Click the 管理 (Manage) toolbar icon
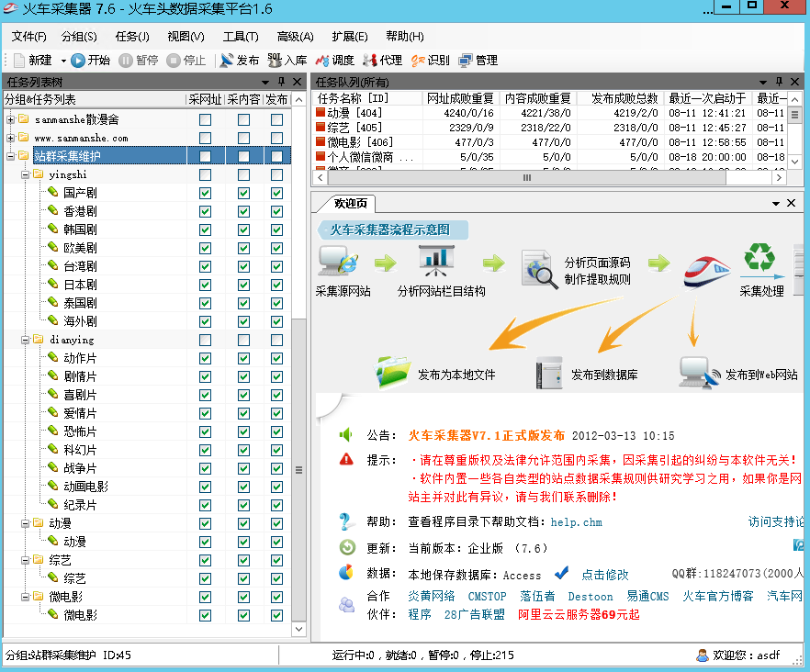This screenshot has width=810, height=672. pos(477,62)
